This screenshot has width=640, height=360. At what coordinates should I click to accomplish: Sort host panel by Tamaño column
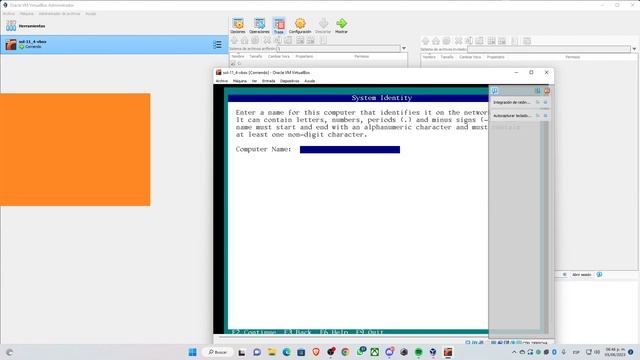256,56
